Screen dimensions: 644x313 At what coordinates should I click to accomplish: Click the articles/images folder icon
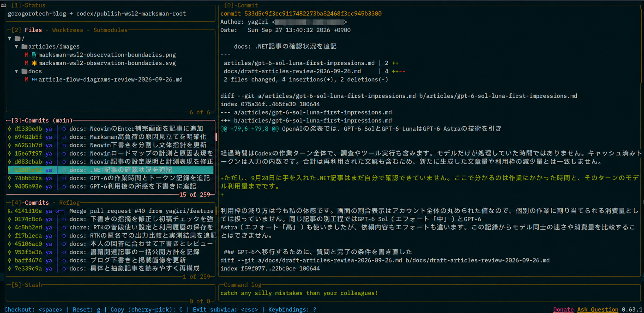[24, 47]
